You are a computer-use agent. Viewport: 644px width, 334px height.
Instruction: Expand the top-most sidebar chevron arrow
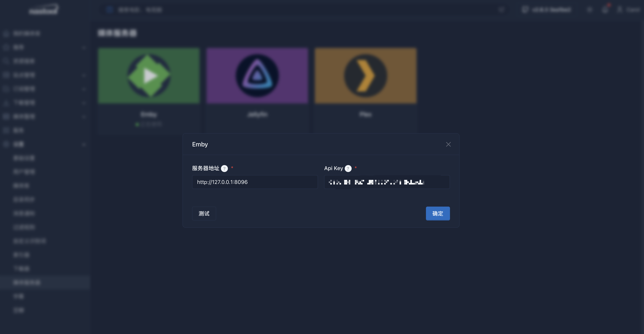tap(84, 47)
